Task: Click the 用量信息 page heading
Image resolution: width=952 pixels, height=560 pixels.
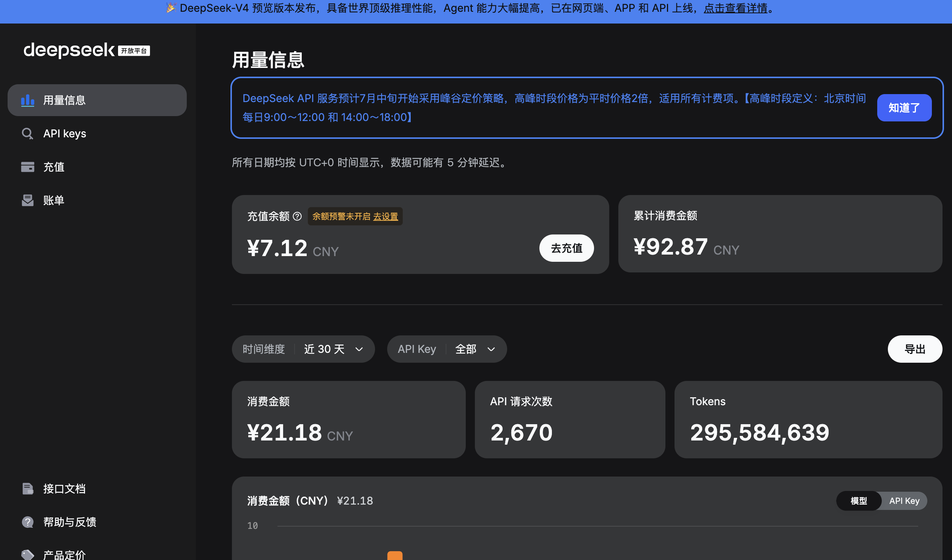Action: click(268, 60)
